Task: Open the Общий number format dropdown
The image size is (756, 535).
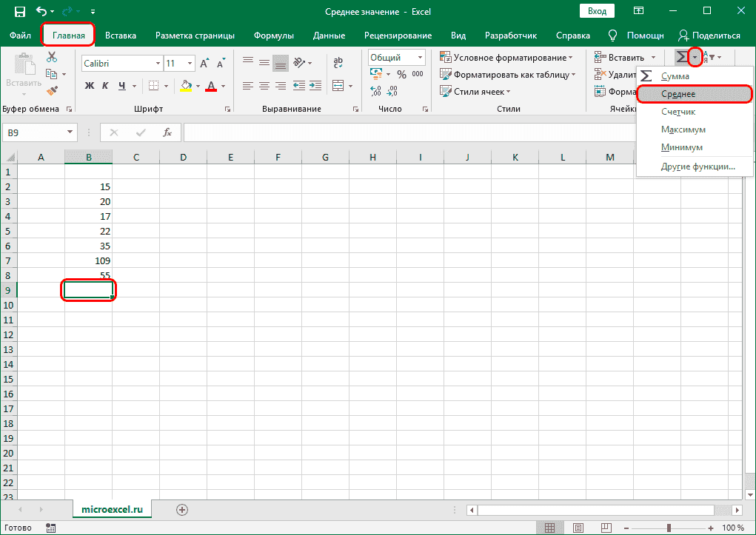Action: pyautogui.click(x=418, y=57)
